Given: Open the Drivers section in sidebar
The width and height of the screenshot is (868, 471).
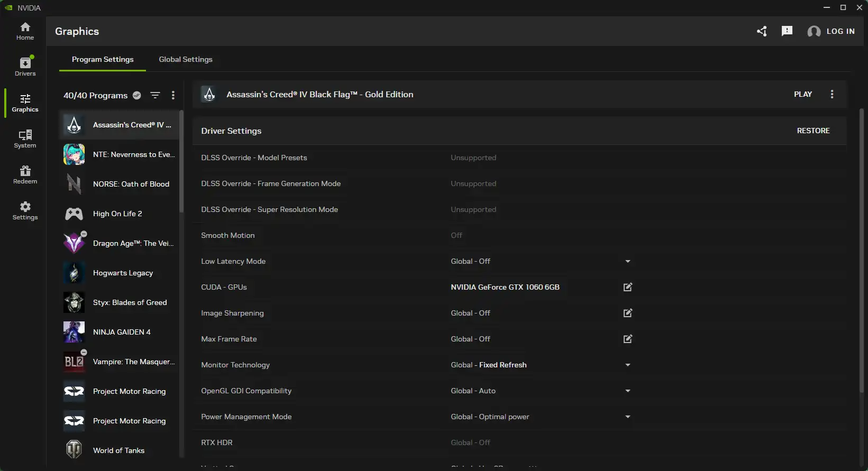Looking at the screenshot, I should pos(25,67).
